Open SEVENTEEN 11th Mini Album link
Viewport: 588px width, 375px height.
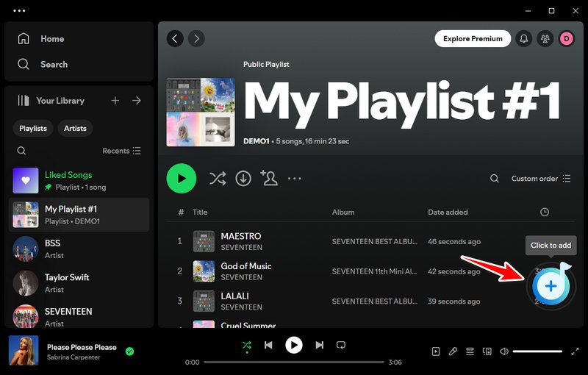click(374, 271)
